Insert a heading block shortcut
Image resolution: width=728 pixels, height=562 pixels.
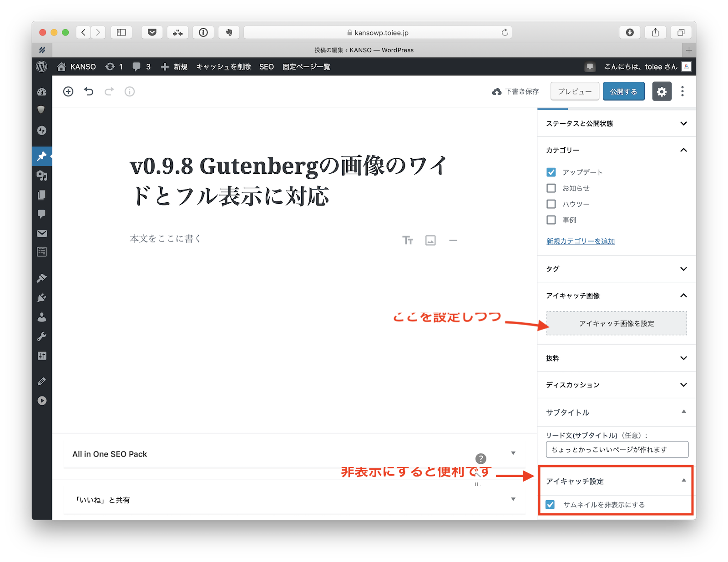(408, 240)
